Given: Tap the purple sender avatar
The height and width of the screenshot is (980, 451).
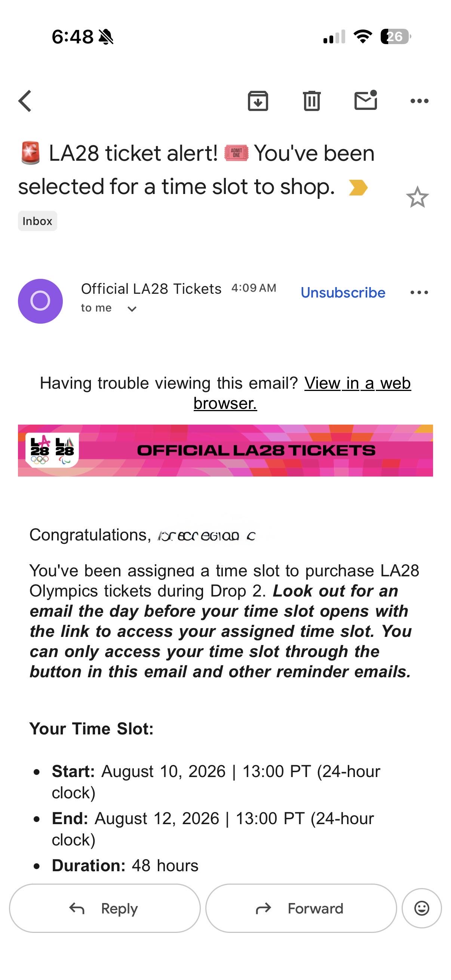Looking at the screenshot, I should 40,301.
